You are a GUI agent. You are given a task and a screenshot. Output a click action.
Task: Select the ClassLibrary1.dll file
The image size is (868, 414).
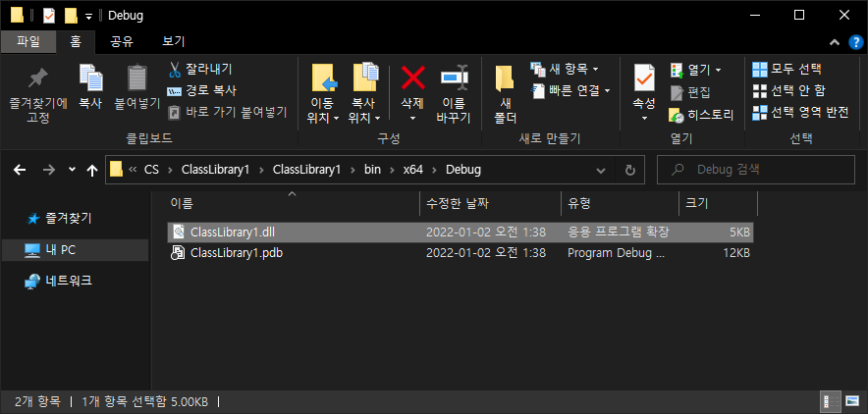[x=460, y=233]
